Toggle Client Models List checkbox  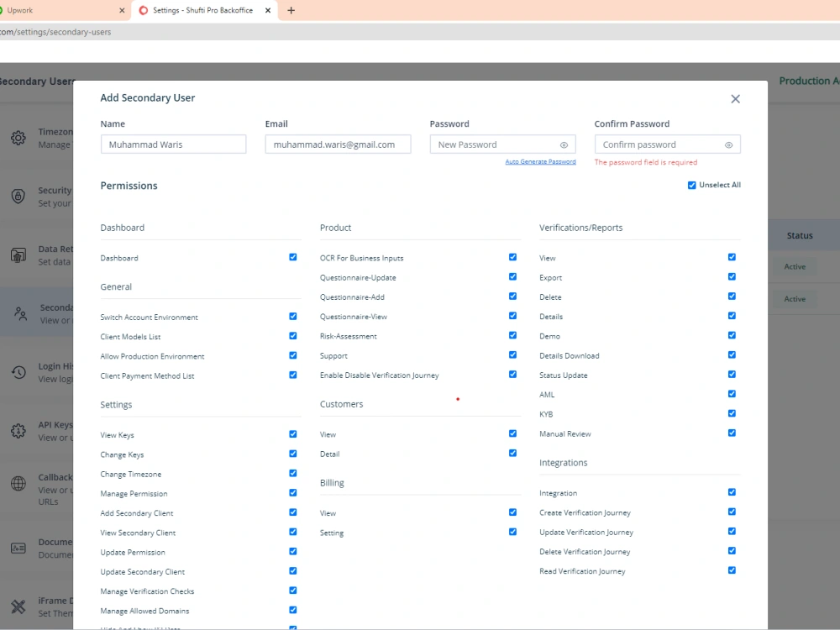[x=293, y=336]
